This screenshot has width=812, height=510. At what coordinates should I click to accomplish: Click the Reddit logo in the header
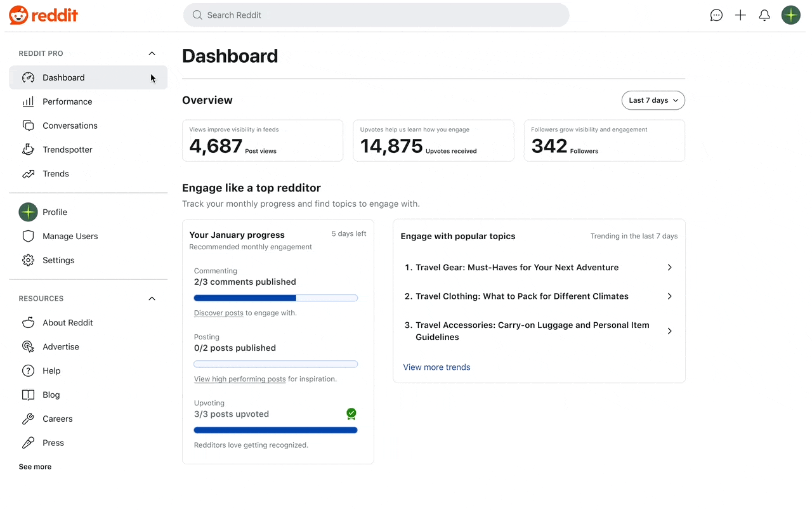[43, 15]
